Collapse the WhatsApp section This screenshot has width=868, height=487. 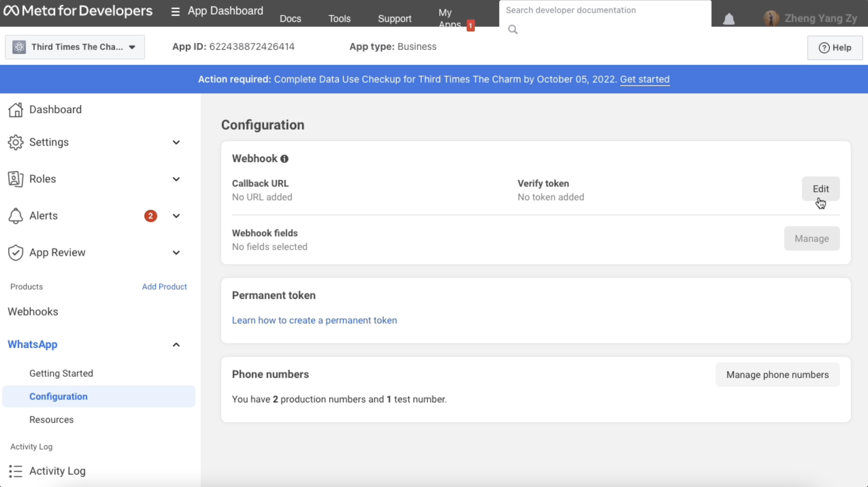(176, 345)
